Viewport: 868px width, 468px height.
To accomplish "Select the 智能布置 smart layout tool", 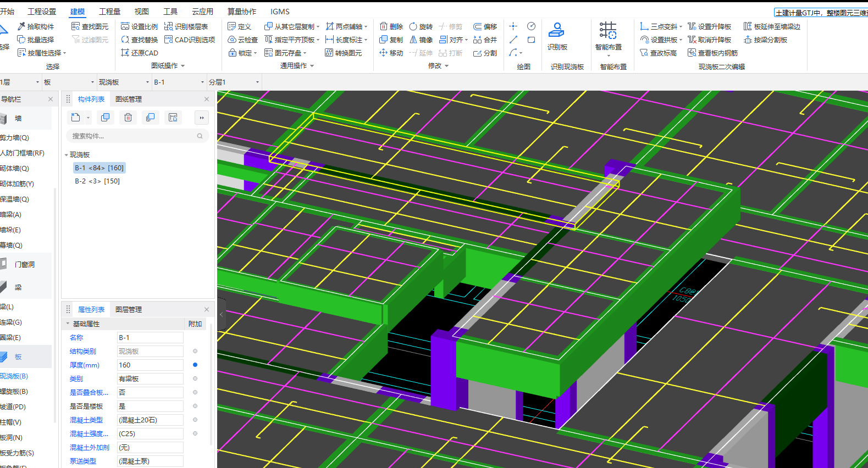I will coord(608,32).
